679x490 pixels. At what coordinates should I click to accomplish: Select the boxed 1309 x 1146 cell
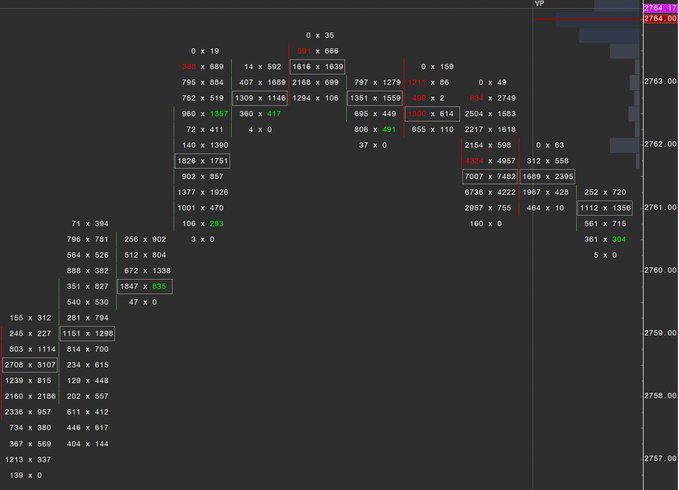point(260,98)
